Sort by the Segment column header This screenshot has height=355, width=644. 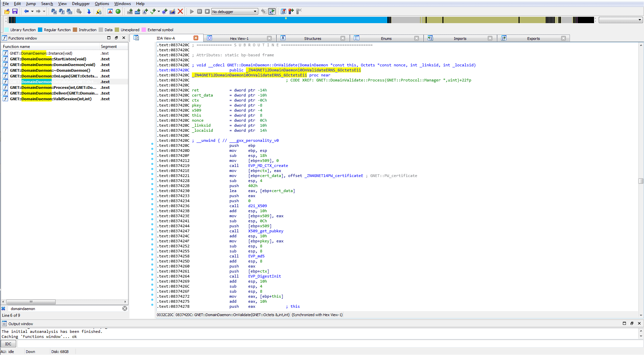113,47
